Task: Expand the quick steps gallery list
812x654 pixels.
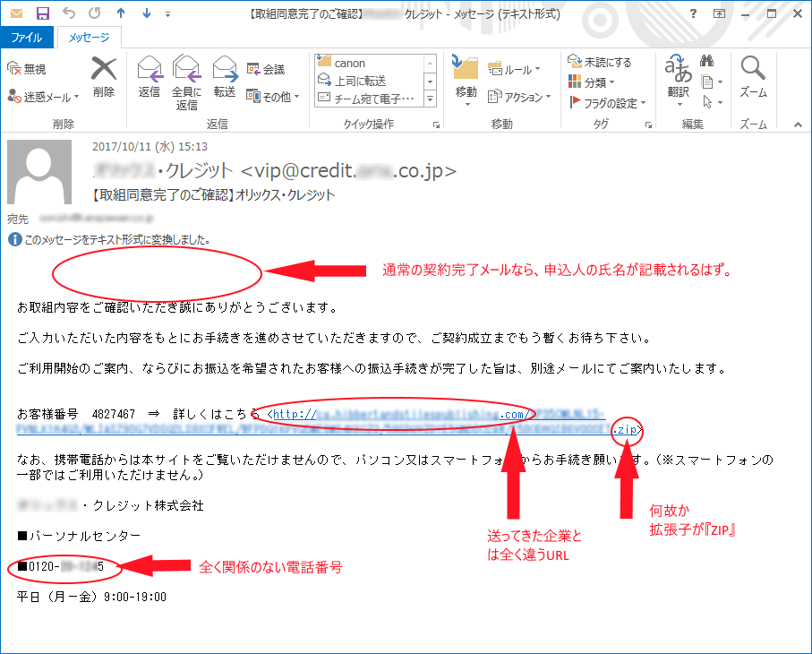Action: [x=431, y=99]
